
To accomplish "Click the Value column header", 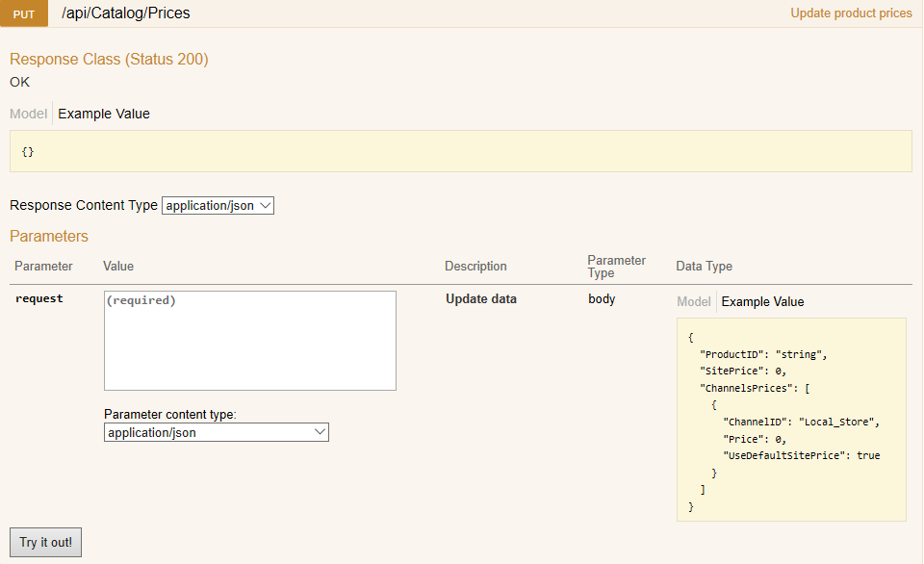I will tap(118, 267).
